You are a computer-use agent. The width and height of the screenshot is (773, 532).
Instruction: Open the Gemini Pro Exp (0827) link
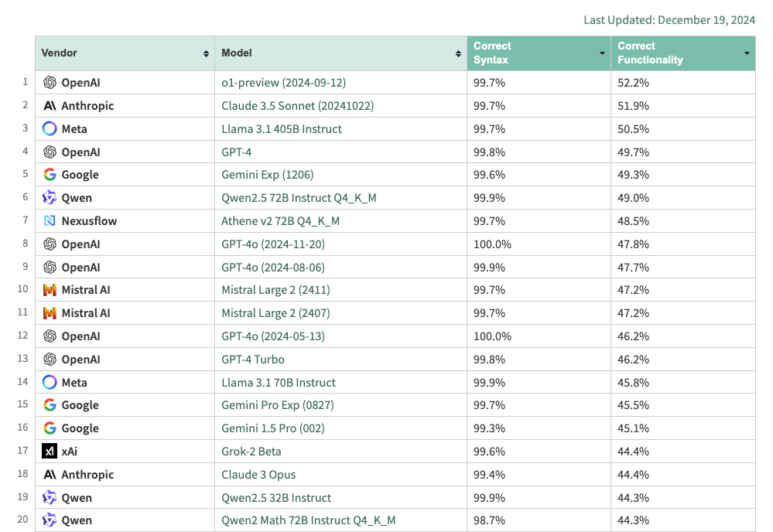coord(278,405)
